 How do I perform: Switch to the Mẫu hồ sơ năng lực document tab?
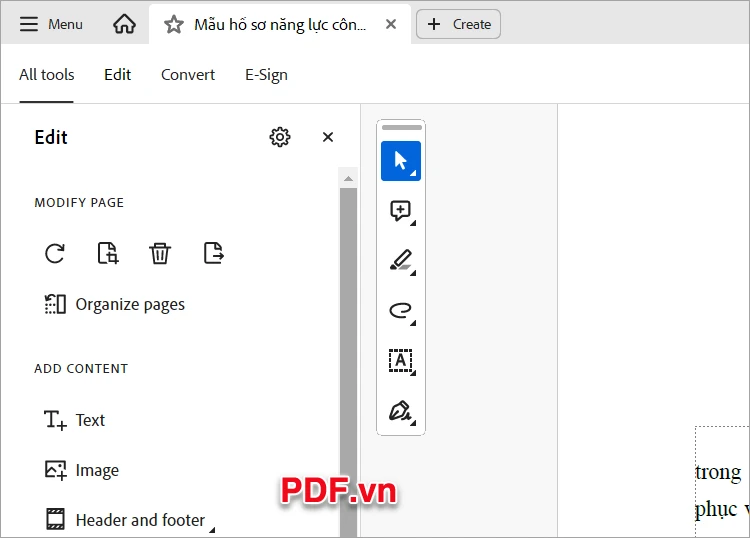(280, 24)
